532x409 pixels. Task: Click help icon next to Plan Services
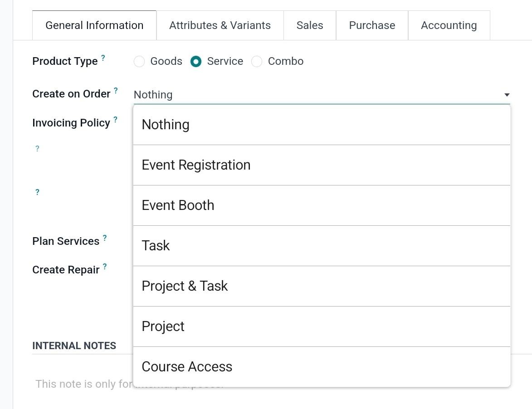(x=105, y=238)
